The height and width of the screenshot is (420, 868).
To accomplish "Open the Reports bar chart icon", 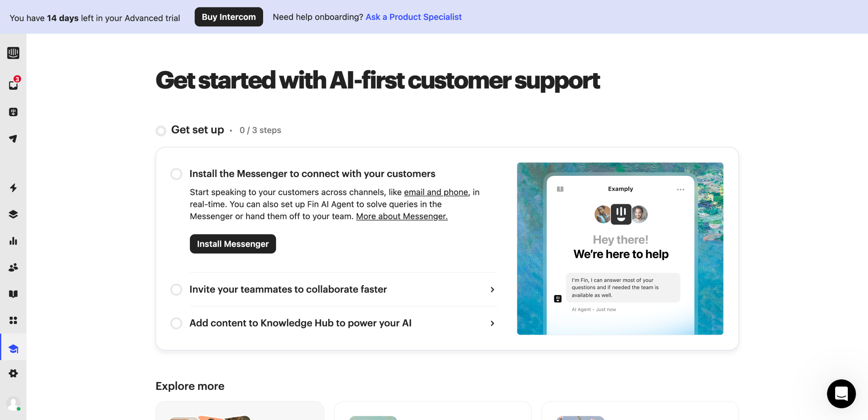I will [13, 241].
